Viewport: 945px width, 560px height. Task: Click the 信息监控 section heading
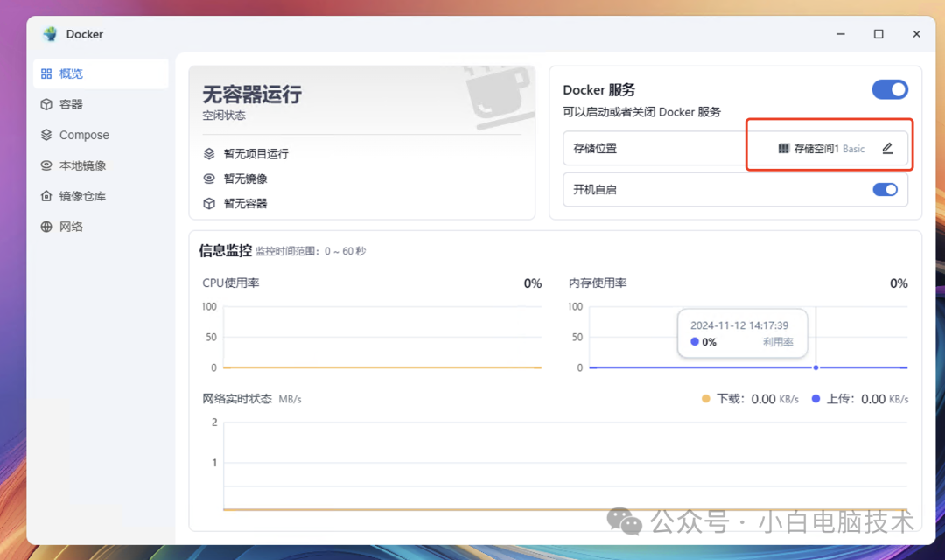click(226, 251)
